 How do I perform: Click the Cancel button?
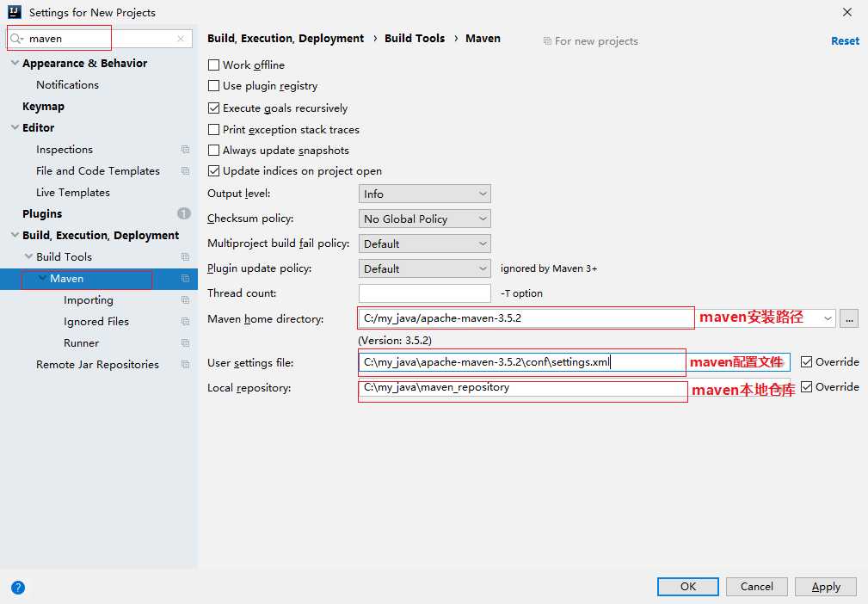coord(756,587)
